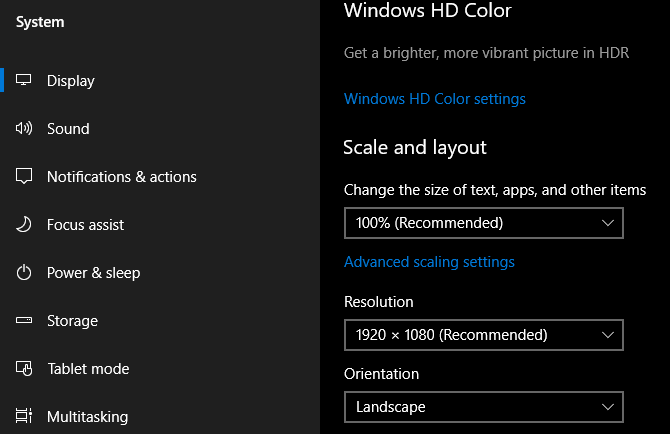This screenshot has height=434, width=670.
Task: Click the Scale and layout heading
Action: pyautogui.click(x=415, y=148)
